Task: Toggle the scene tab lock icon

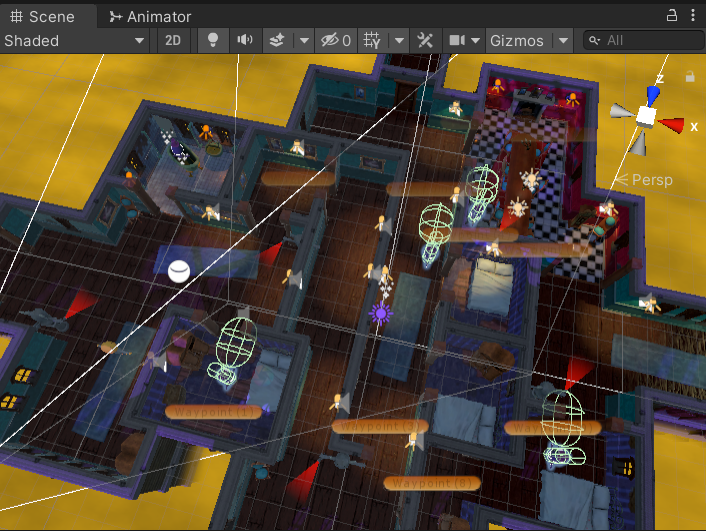Action: click(x=671, y=16)
